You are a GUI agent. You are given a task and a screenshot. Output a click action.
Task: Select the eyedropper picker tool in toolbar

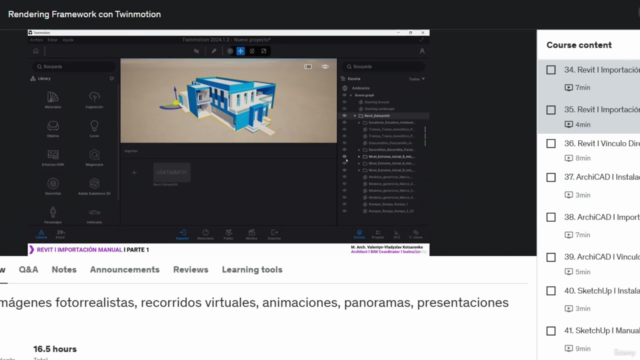click(213, 51)
